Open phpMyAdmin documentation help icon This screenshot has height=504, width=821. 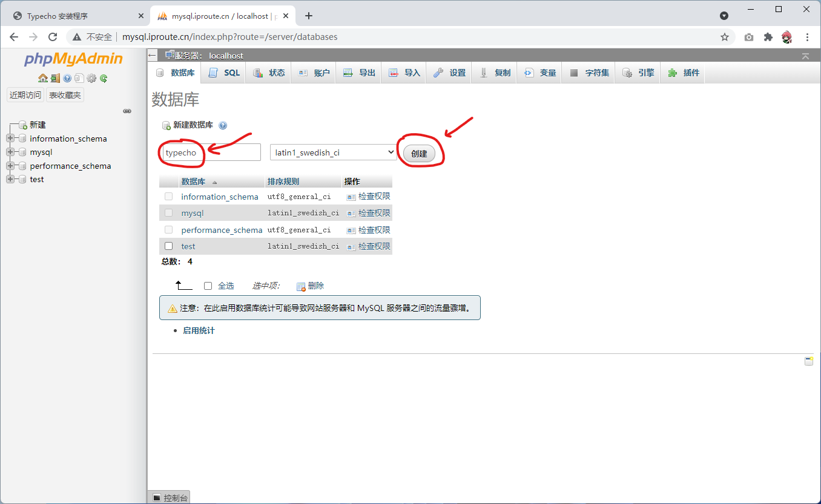point(67,78)
